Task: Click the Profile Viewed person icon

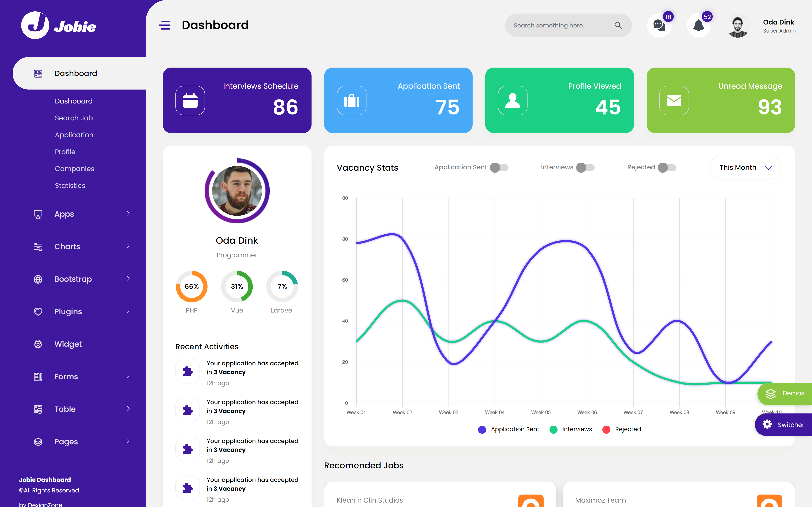Action: pyautogui.click(x=512, y=101)
